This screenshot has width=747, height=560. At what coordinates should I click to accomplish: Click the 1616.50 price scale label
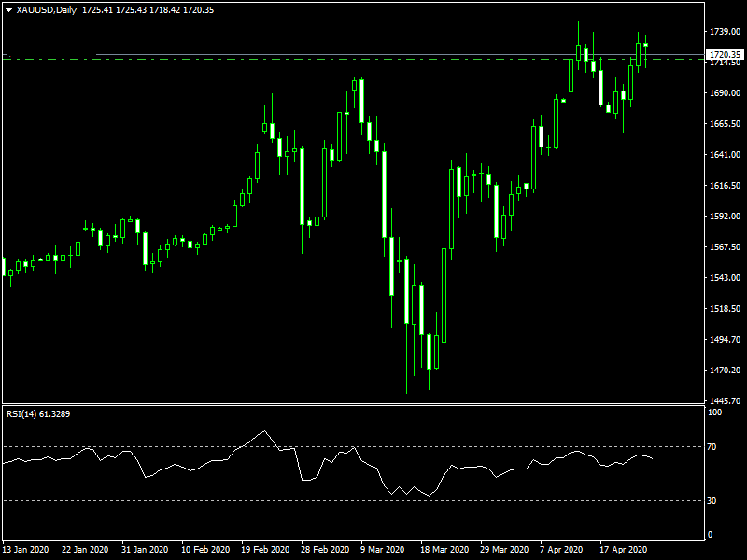(726, 185)
